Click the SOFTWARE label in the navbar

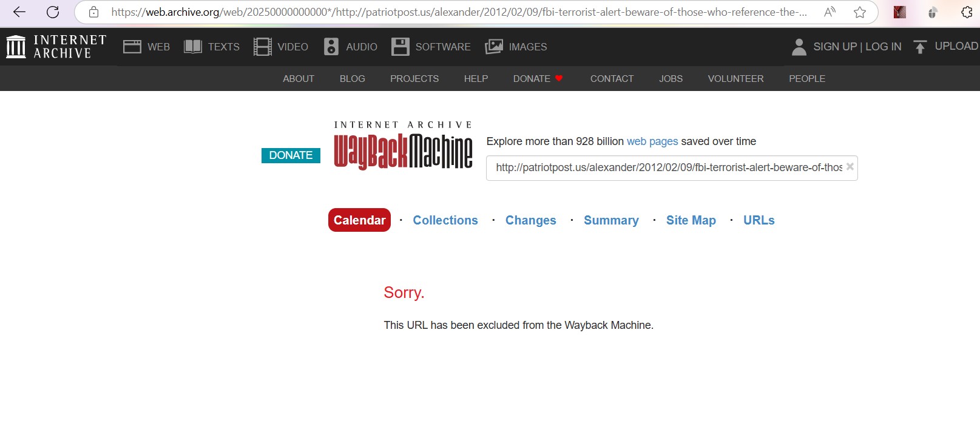tap(443, 47)
